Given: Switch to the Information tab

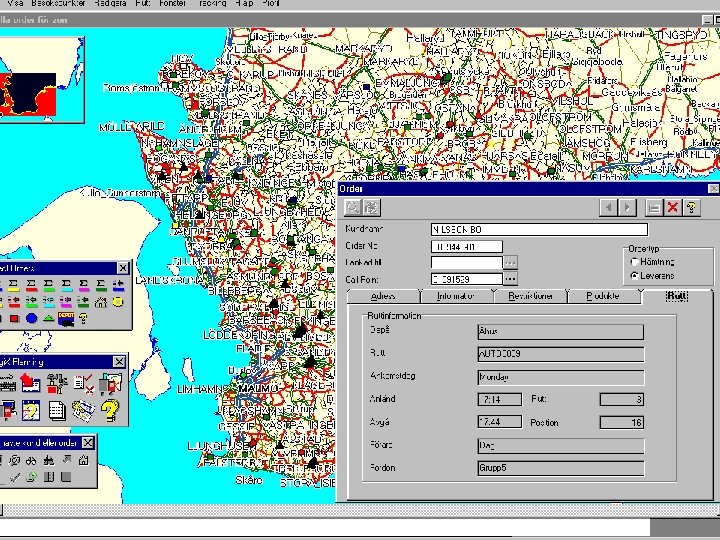Looking at the screenshot, I should tap(456, 297).
